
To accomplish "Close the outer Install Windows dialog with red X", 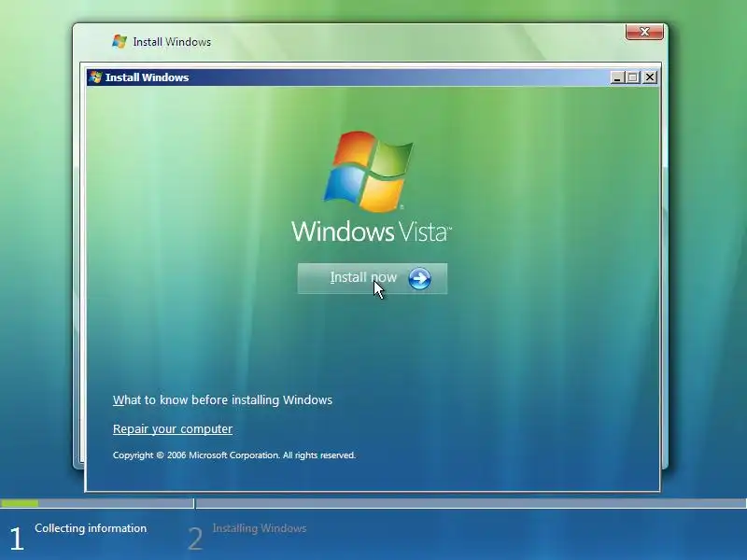I will pos(644,32).
